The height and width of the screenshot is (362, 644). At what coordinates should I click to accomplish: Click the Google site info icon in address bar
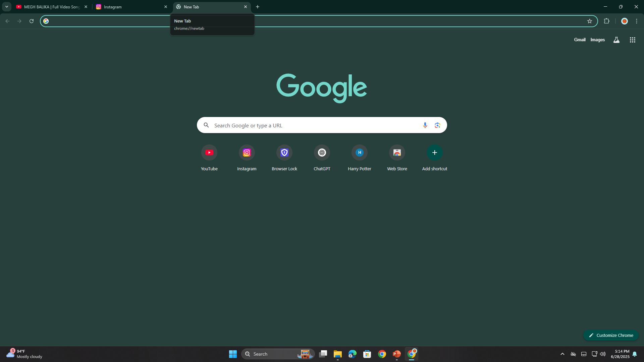coord(46,21)
